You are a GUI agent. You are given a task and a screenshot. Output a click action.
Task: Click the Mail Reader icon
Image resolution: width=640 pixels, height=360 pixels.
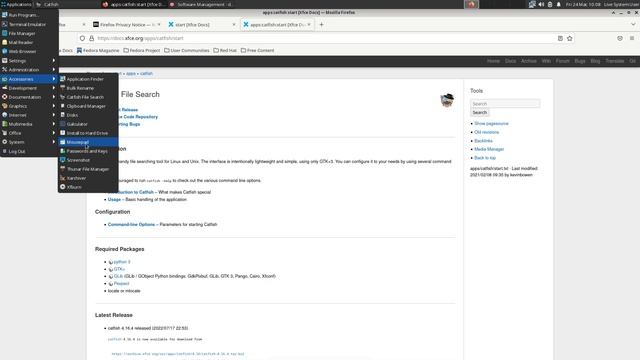pyautogui.click(x=4, y=42)
